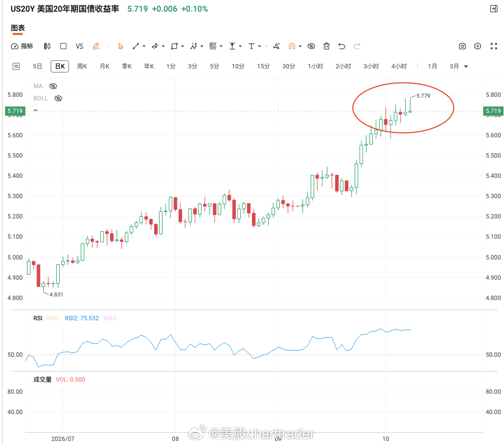Expand the channel tool dropdown
This screenshot has width=504, height=445.
[x=163, y=46]
